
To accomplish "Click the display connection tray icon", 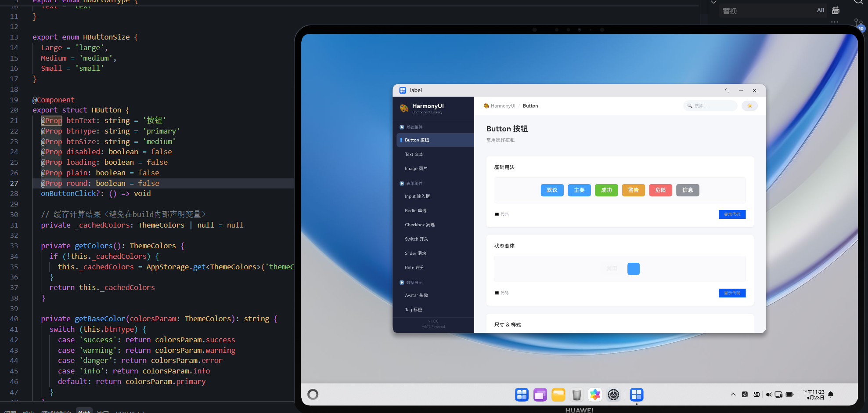I will coord(779,395).
